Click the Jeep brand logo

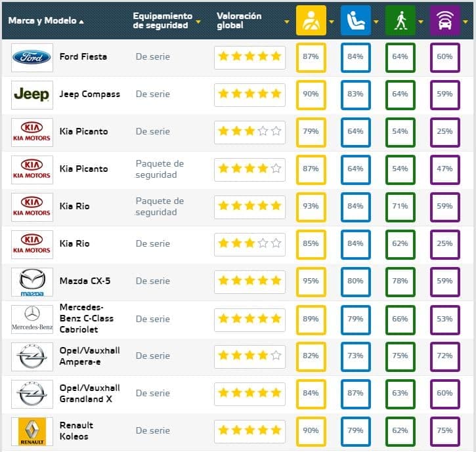[32, 94]
